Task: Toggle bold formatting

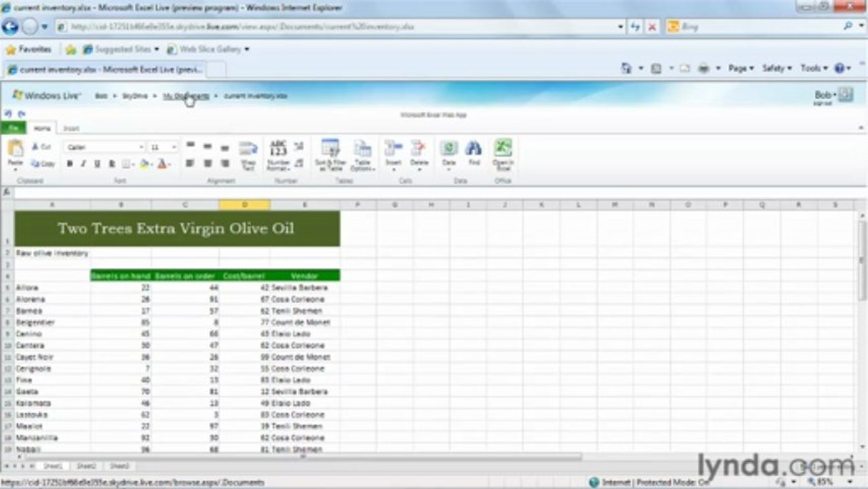Action: (69, 164)
